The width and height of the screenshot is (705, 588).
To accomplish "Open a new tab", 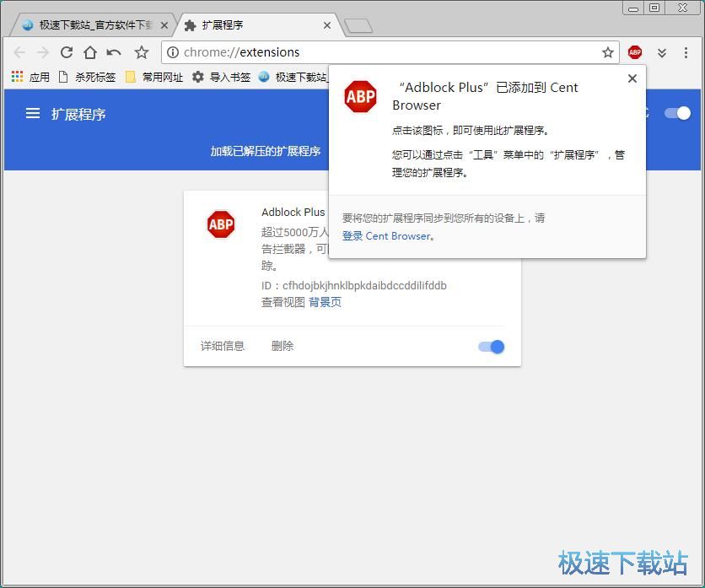I will point(358,26).
